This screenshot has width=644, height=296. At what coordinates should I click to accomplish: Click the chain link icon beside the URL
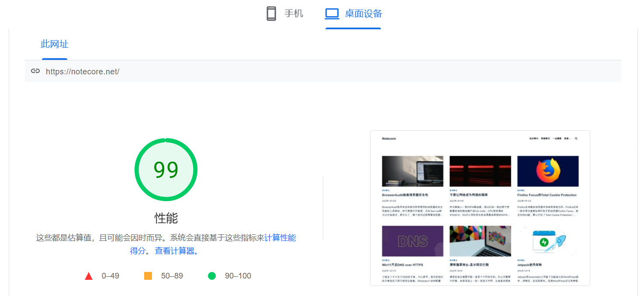(x=35, y=71)
